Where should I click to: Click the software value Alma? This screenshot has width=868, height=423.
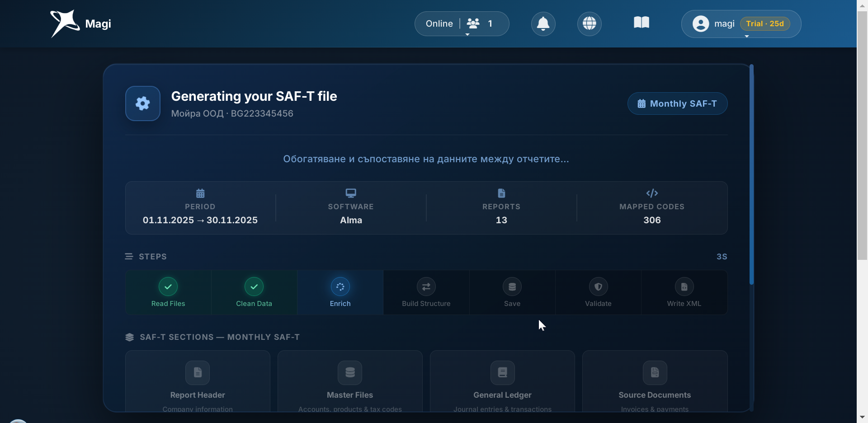click(x=351, y=220)
